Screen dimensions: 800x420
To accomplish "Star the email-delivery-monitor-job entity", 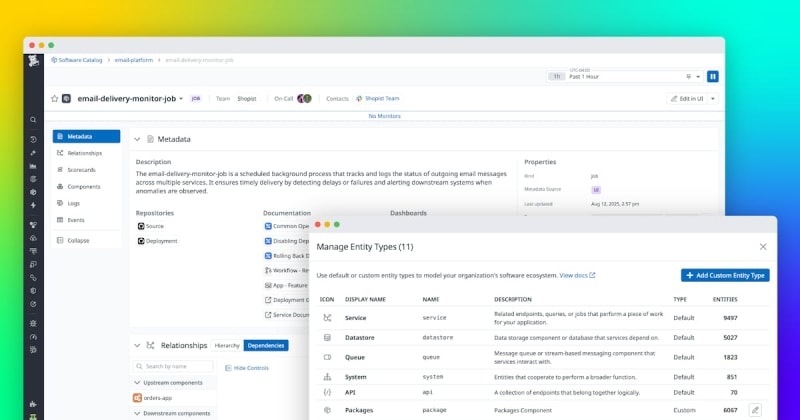I will pyautogui.click(x=55, y=99).
